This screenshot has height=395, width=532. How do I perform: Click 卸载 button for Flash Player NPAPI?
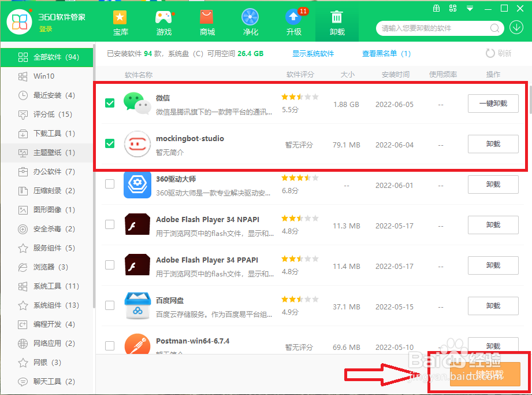[493, 225]
